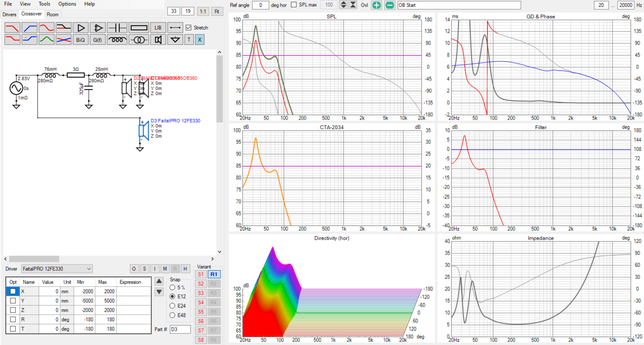Insert a high-shelf filter block
644x345 pixels.
(30, 40)
